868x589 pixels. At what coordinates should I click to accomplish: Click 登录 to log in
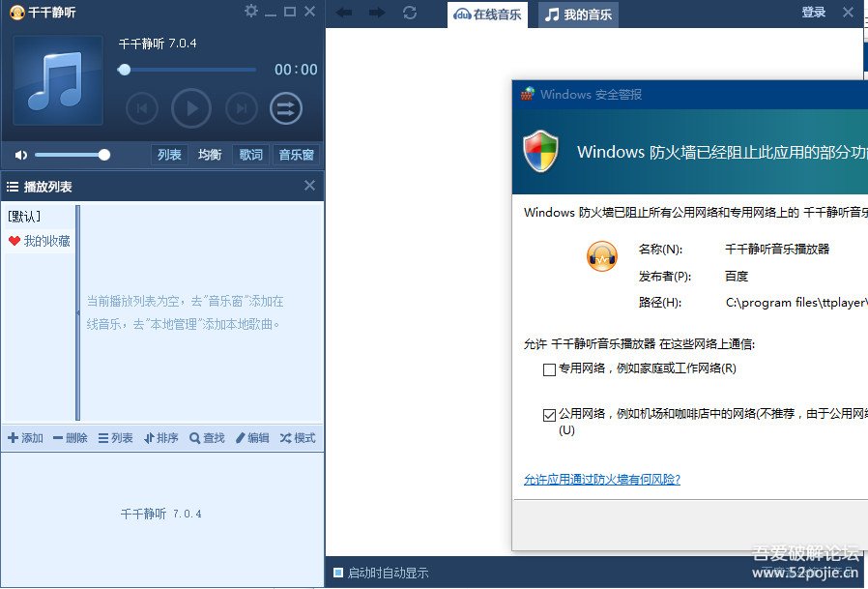click(x=813, y=13)
